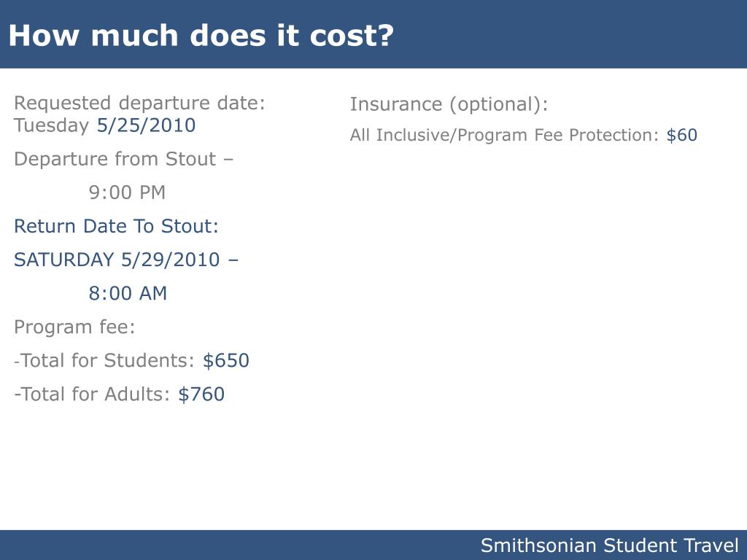Select 'Insurance (optional):' heading
The width and height of the screenshot is (747, 560).
449,104
